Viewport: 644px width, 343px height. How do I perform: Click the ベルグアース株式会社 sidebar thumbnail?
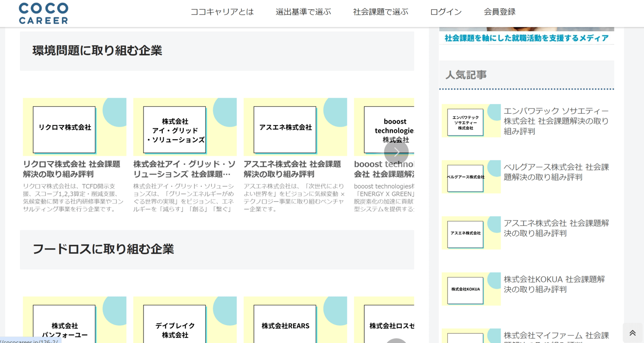[471, 177]
